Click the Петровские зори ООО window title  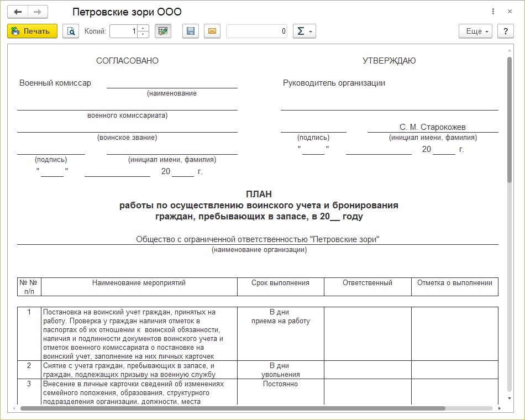click(127, 12)
